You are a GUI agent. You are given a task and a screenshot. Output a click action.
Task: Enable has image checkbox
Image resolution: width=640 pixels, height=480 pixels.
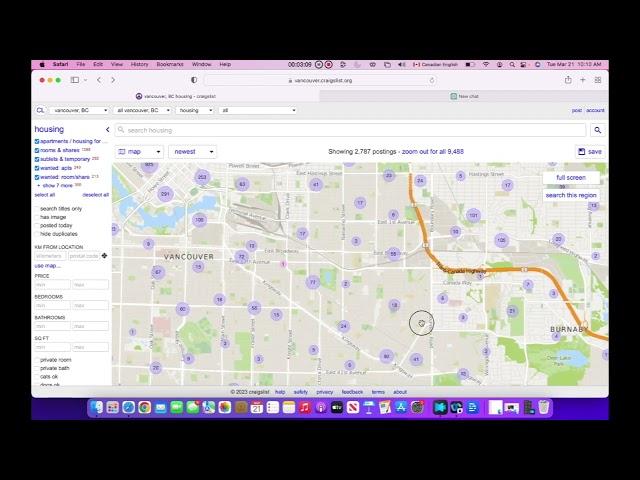[x=37, y=217]
